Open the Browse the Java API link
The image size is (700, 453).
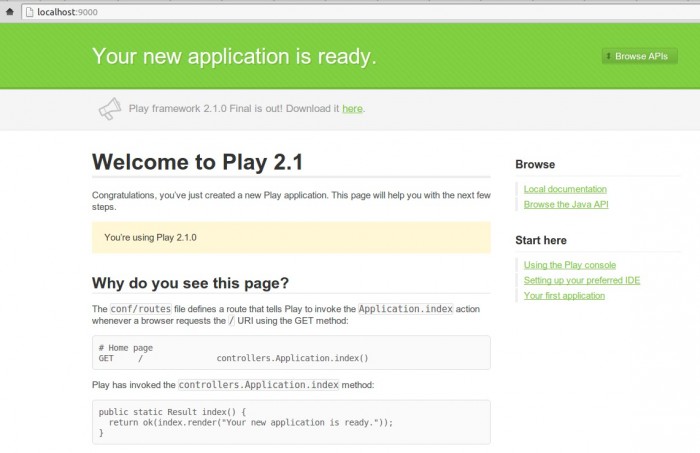[566, 205]
